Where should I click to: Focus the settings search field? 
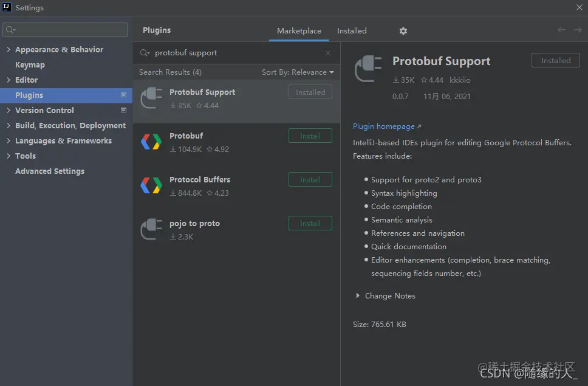65,30
